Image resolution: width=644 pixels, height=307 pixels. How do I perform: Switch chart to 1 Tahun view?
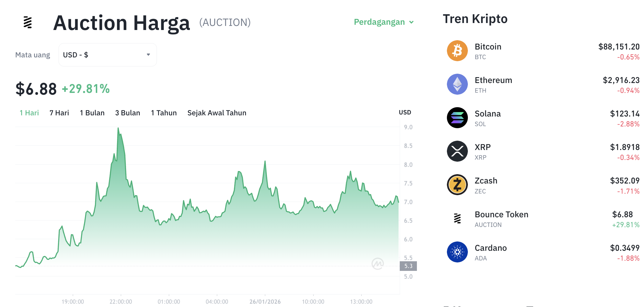pos(164,113)
